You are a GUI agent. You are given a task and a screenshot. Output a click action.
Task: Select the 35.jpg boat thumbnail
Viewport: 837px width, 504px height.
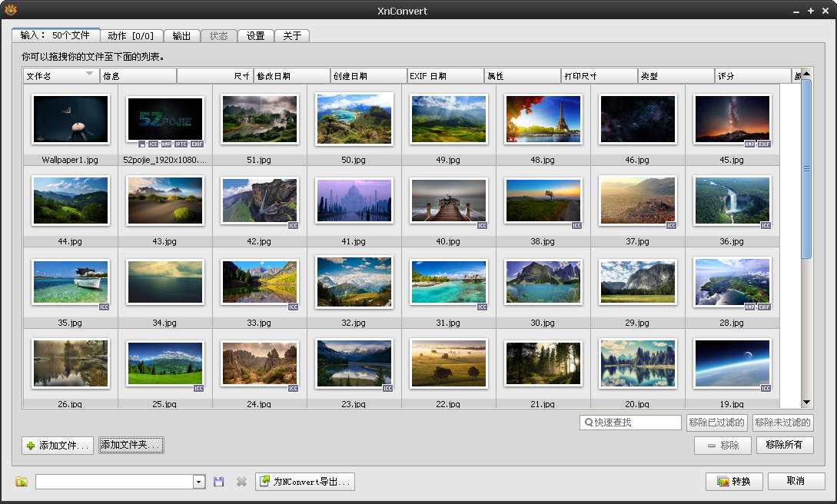(71, 282)
